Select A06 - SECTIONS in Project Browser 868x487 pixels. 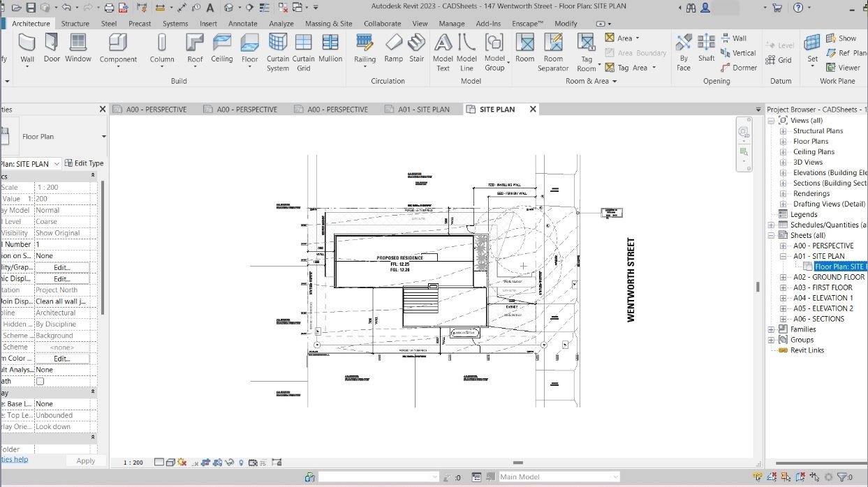click(x=818, y=319)
